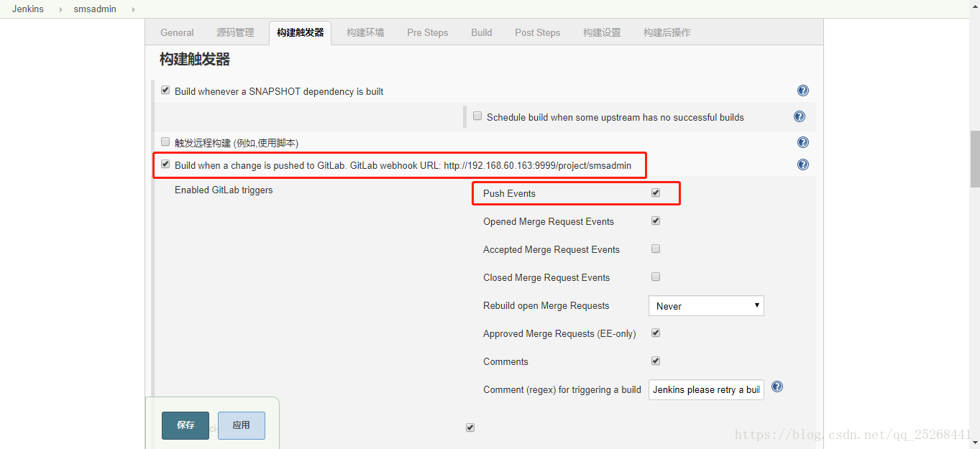The width and height of the screenshot is (980, 449).
Task: Switch to 构建环境 tab
Action: pos(365,32)
